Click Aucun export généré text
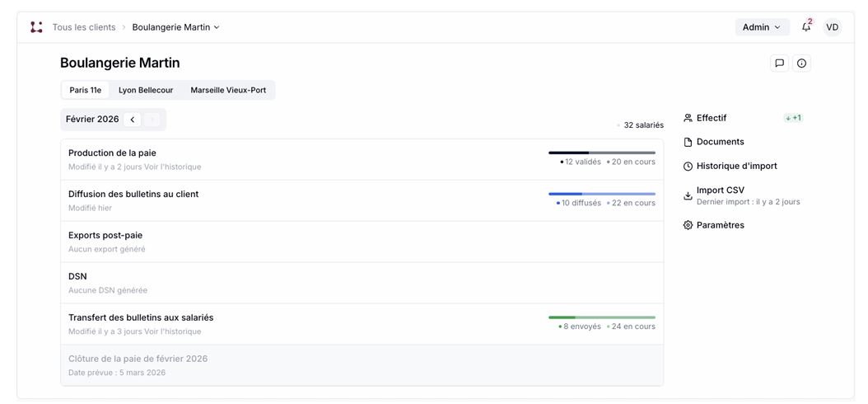Image resolution: width=868 pixels, height=404 pixels. point(107,249)
